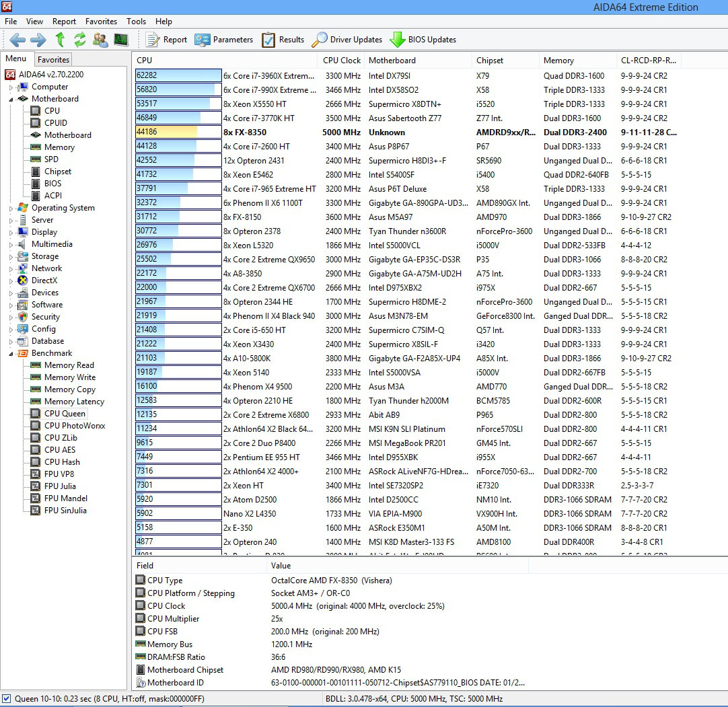Switch to the Menu tab
The height and width of the screenshot is (707, 728).
15,59
